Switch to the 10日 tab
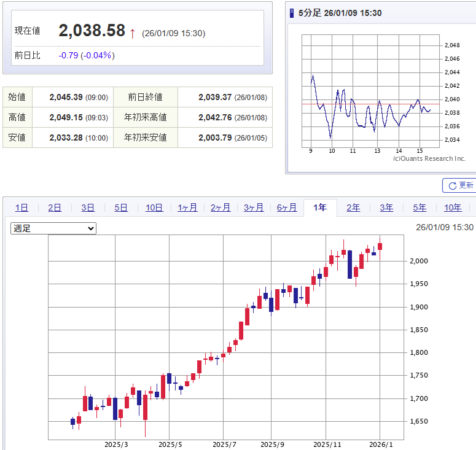Viewport: 476px width, 450px height. click(x=154, y=208)
